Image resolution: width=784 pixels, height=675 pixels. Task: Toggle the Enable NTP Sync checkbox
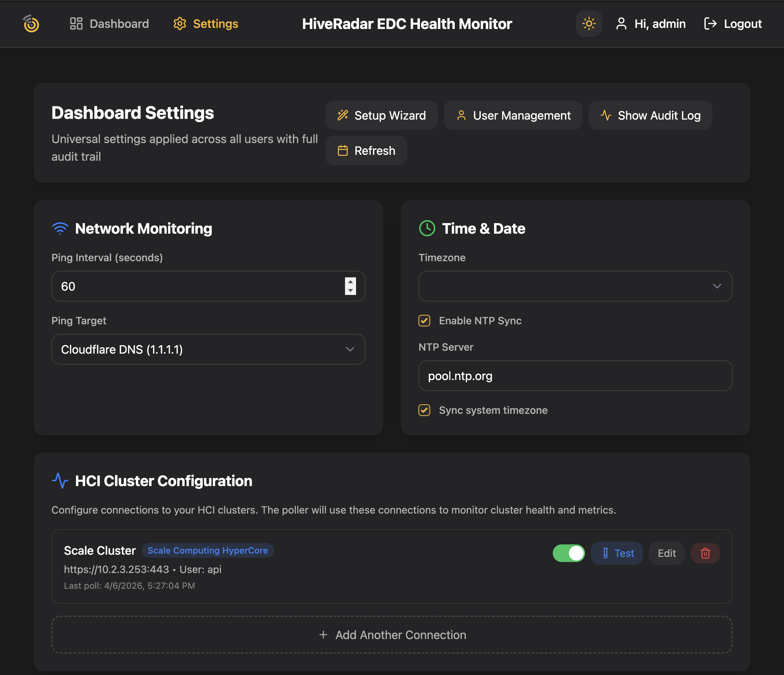(x=424, y=321)
